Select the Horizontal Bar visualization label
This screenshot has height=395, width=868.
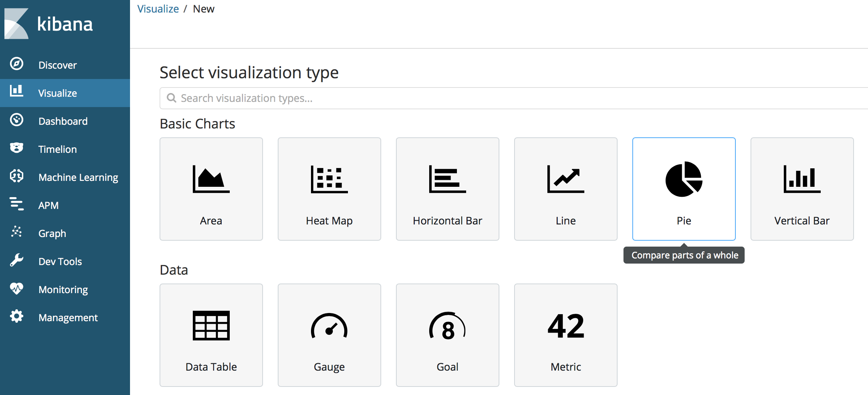click(x=447, y=221)
